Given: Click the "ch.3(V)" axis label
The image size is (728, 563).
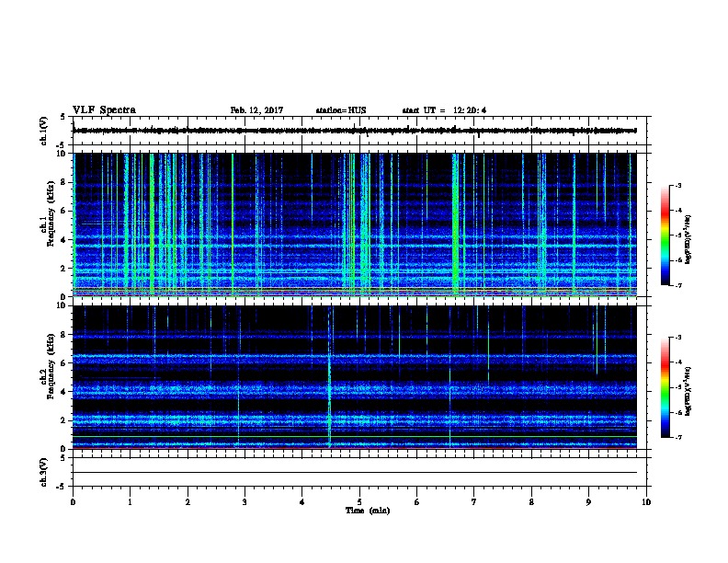Looking at the screenshot, I should pyautogui.click(x=43, y=472).
